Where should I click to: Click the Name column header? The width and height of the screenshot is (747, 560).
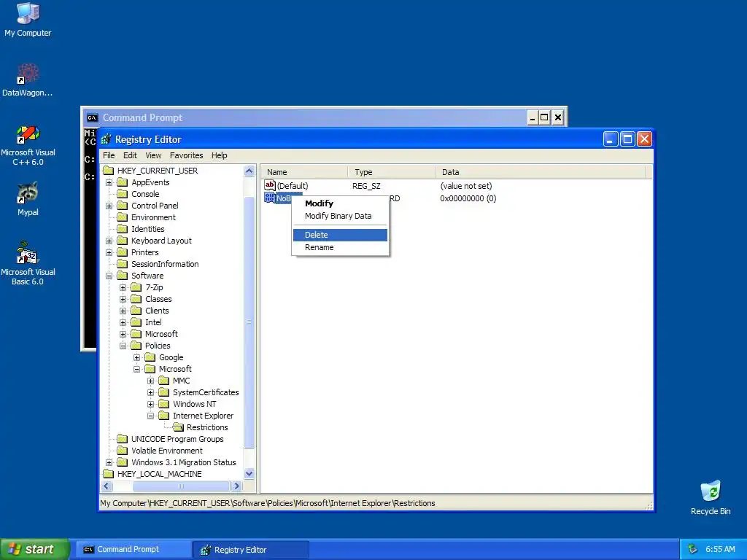point(304,172)
